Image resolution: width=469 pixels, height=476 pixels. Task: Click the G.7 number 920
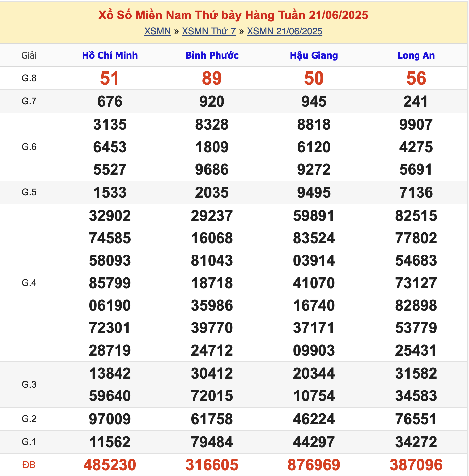(212, 101)
